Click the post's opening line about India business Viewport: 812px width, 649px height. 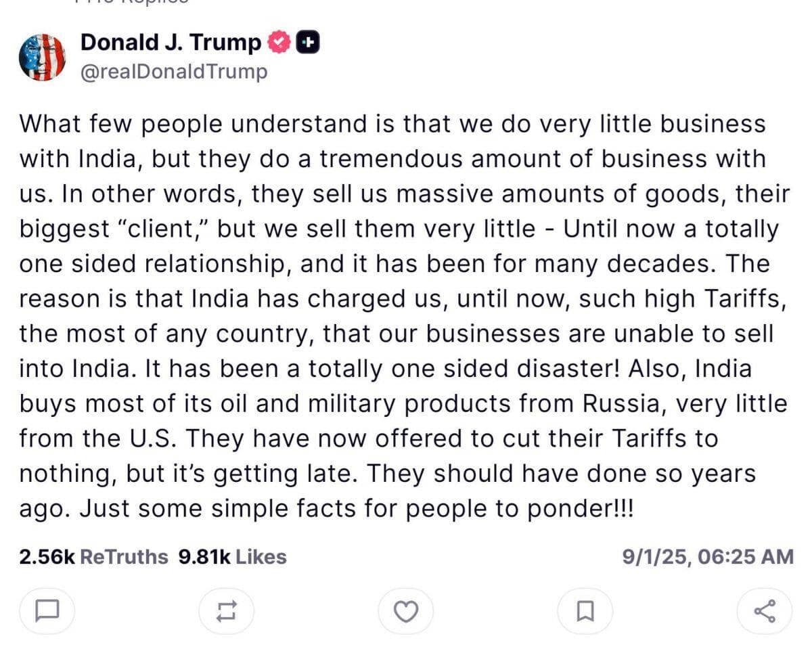(x=392, y=125)
